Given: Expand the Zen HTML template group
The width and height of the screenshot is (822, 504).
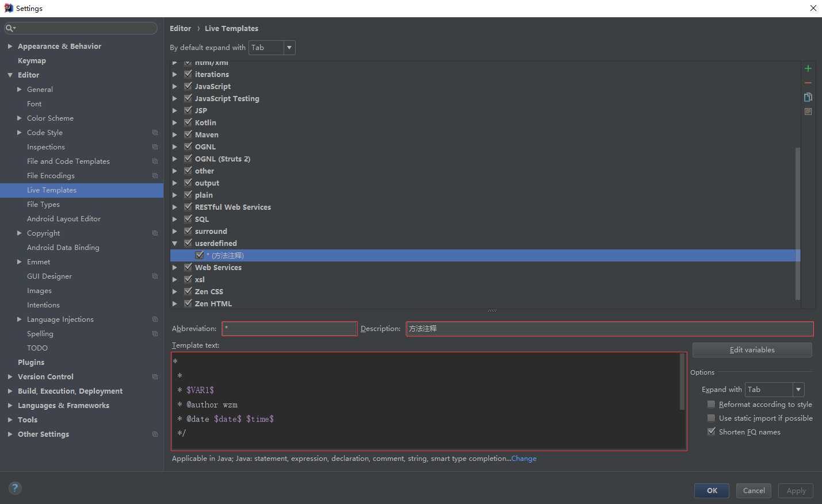Looking at the screenshot, I should [x=175, y=304].
